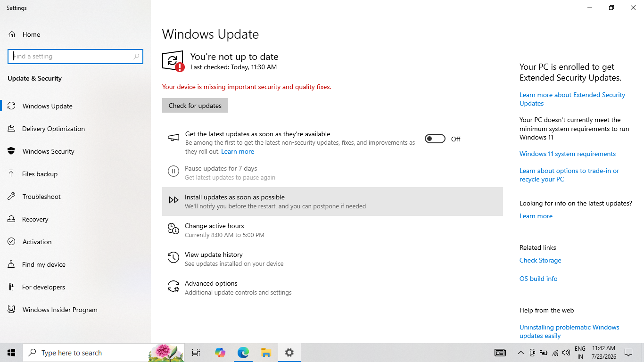Click the Update & Security heading
This screenshot has height=362, width=644.
[34, 78]
